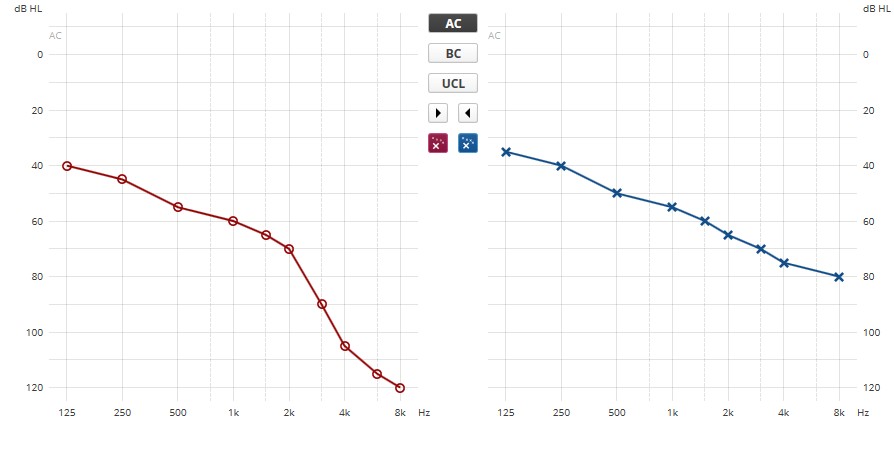Click the blue X at 250 Hz
The height and width of the screenshot is (465, 894).
[x=561, y=166]
